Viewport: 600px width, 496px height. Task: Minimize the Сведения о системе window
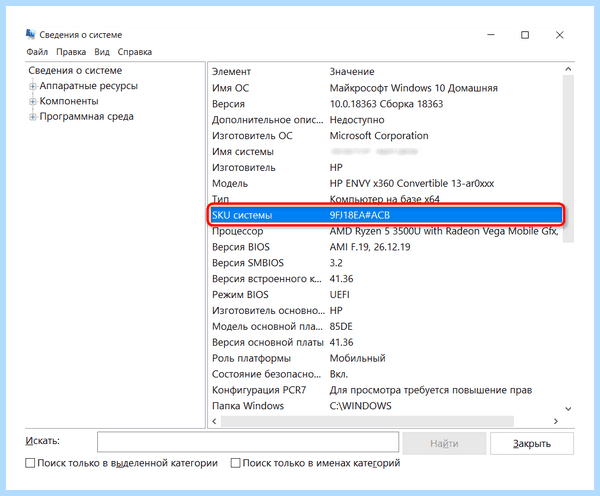491,35
